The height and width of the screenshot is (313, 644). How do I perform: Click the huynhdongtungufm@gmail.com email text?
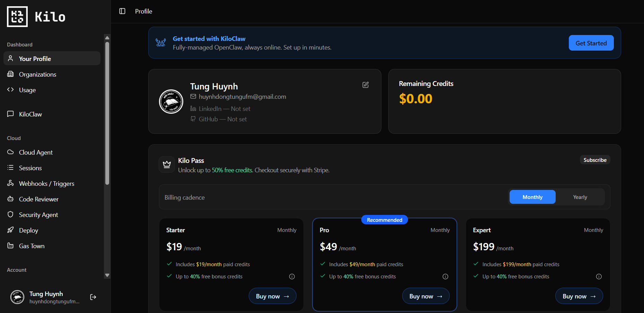click(242, 97)
